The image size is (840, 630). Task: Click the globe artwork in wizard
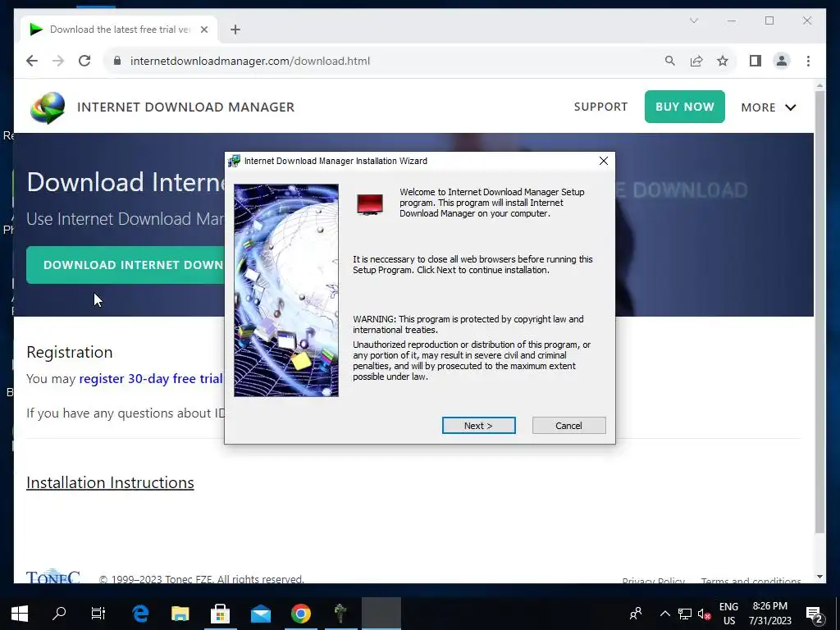coord(286,290)
